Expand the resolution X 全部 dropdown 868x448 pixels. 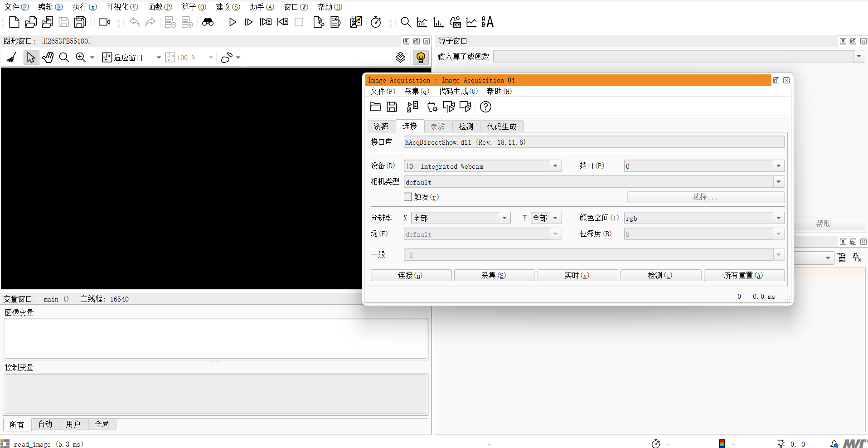tap(504, 218)
